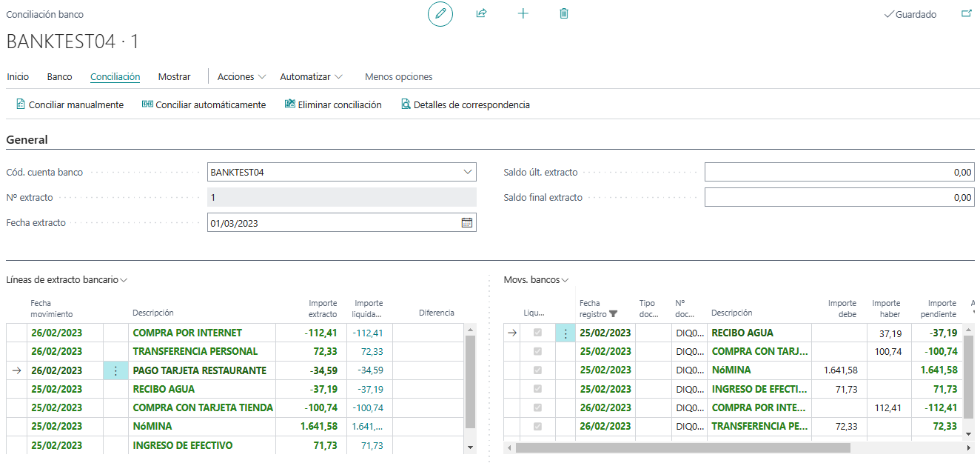Open the Acciones menu
The image size is (980, 466).
(x=241, y=77)
